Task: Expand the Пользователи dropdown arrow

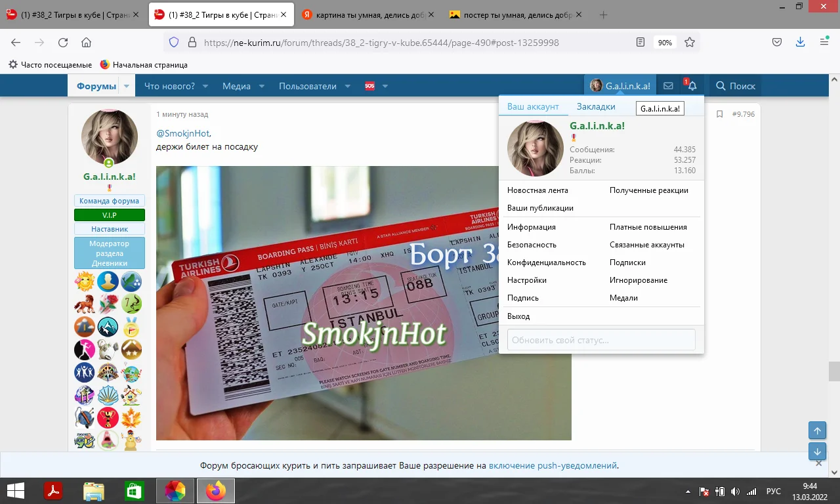Action: [x=348, y=86]
